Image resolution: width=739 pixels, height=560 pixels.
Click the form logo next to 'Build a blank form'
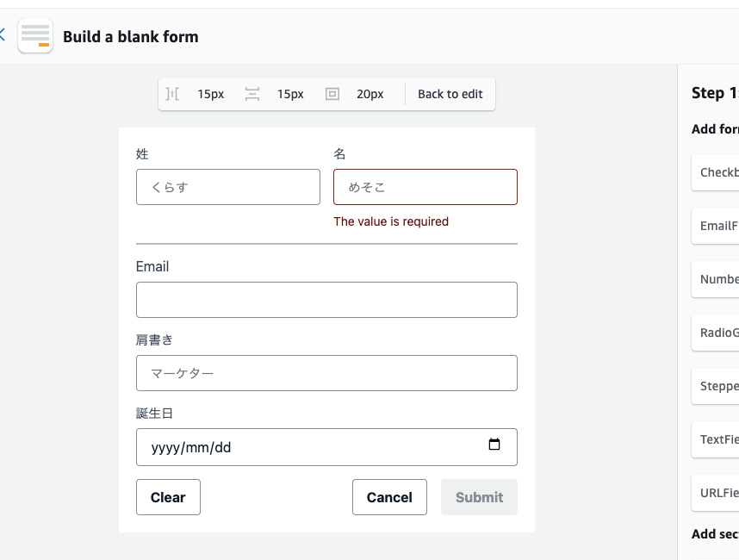pyautogui.click(x=34, y=36)
